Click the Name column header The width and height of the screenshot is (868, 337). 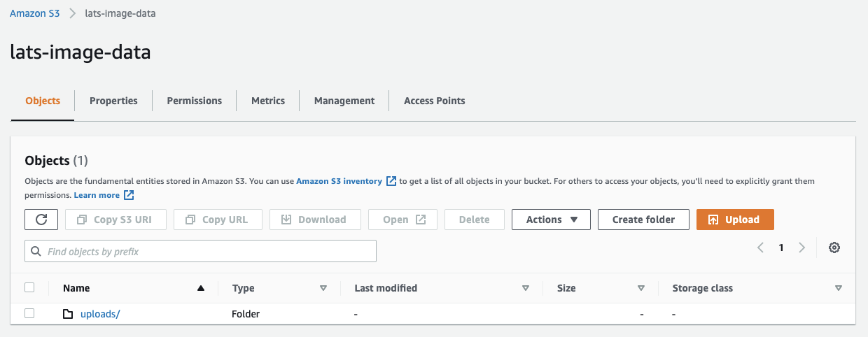[x=76, y=288]
